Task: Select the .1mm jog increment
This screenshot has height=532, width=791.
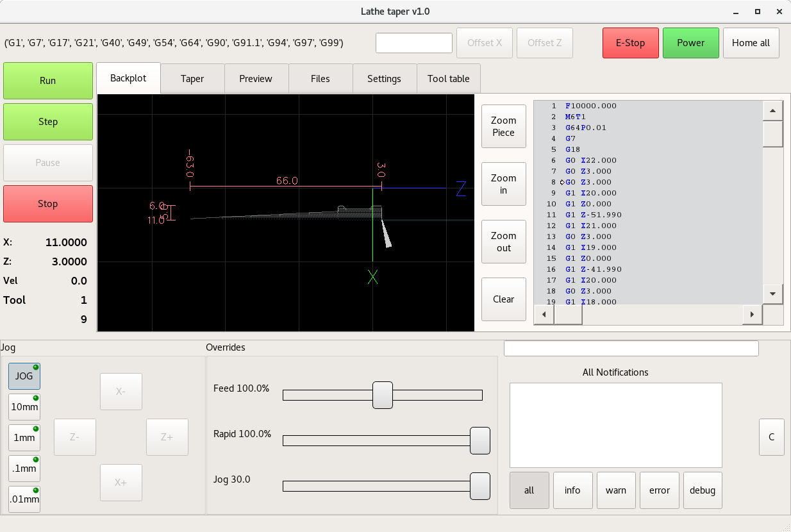Action: pos(24,469)
